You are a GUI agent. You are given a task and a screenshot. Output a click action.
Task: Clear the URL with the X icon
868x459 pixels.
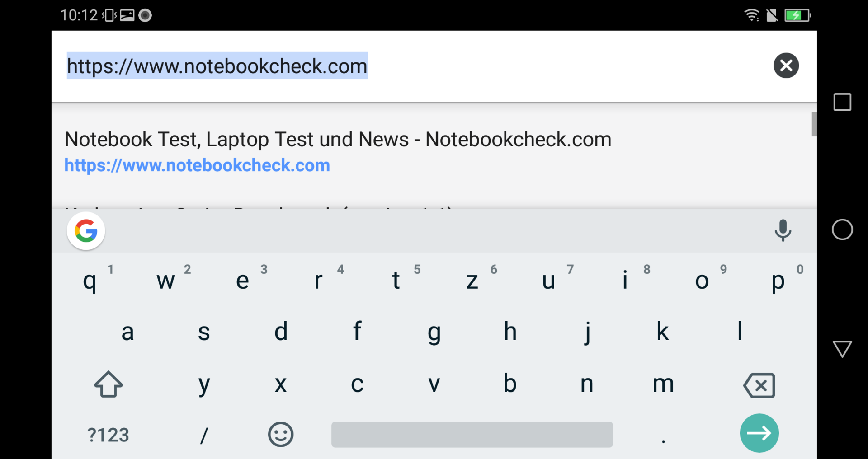point(786,66)
